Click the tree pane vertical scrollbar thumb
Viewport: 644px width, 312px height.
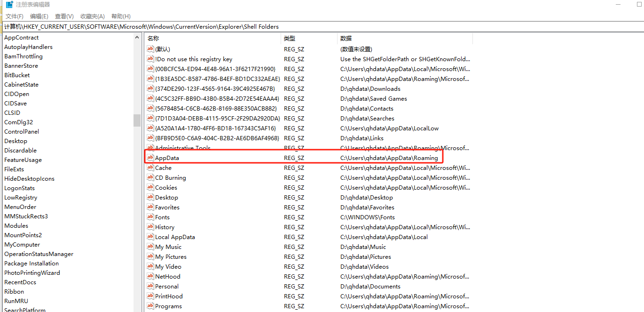pos(137,120)
